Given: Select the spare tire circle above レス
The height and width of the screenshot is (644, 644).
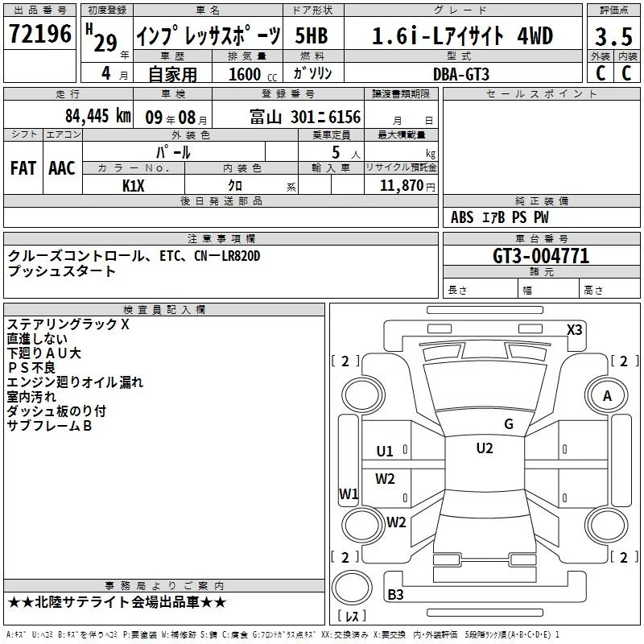Looking at the screenshot, I should click(352, 588).
